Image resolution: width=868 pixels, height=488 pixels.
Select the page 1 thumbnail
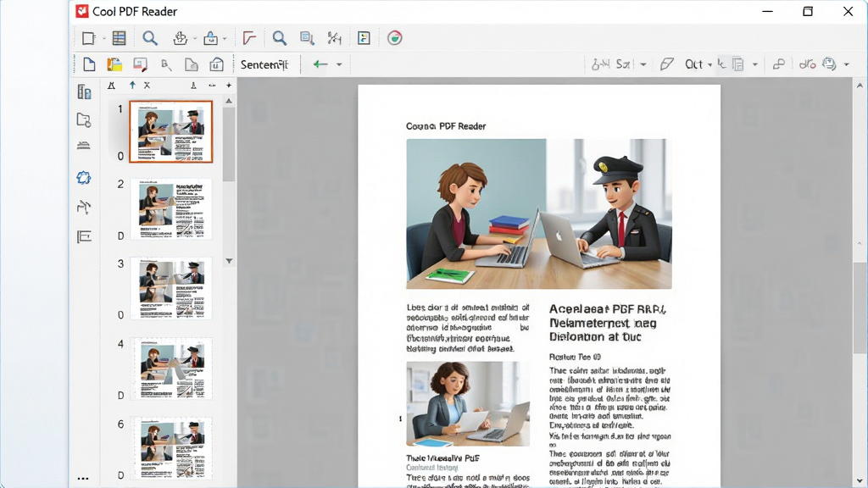point(171,131)
